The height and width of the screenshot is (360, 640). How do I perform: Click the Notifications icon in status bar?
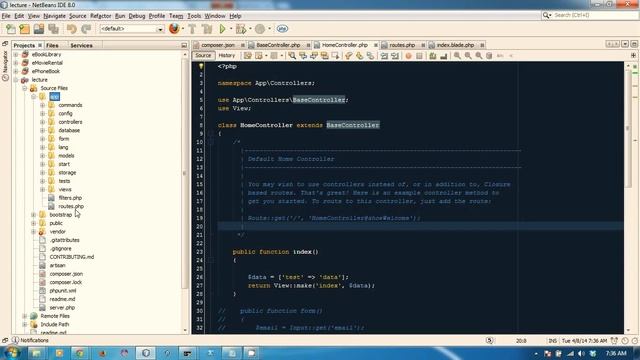[16, 340]
